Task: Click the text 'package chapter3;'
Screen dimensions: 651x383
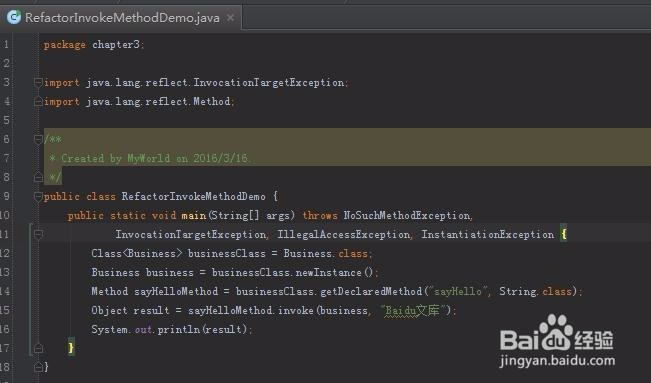Action: (94, 44)
